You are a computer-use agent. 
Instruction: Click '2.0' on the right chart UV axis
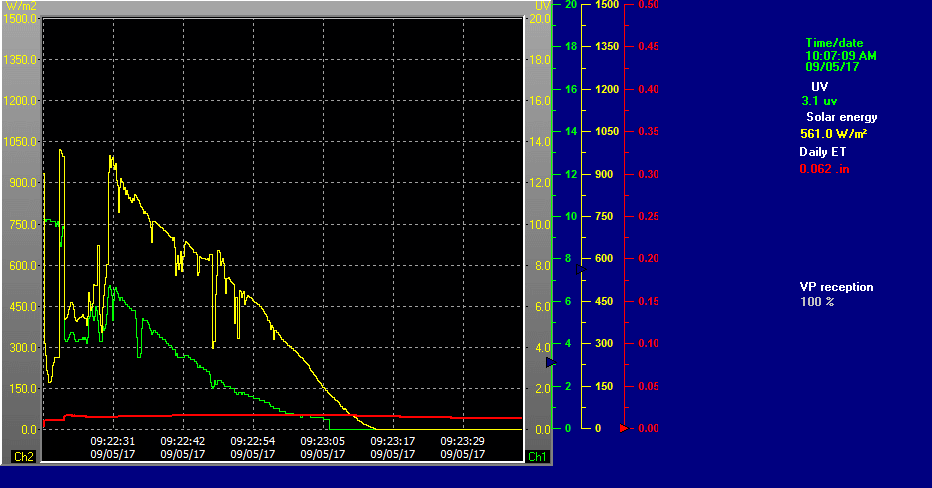(542, 389)
